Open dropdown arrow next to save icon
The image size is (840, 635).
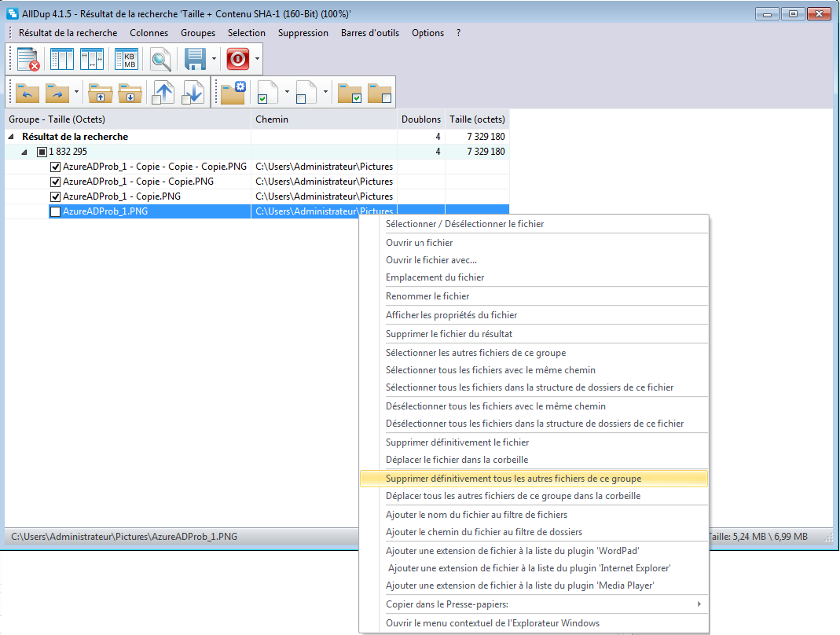214,60
